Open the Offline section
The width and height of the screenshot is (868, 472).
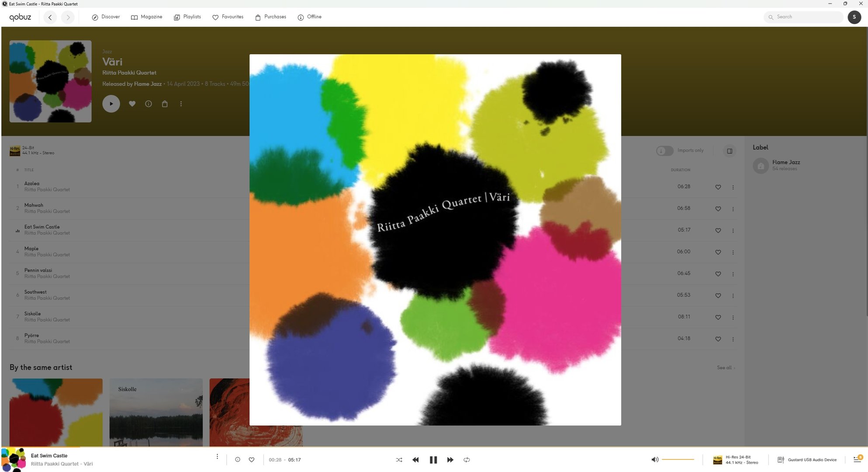pyautogui.click(x=309, y=17)
